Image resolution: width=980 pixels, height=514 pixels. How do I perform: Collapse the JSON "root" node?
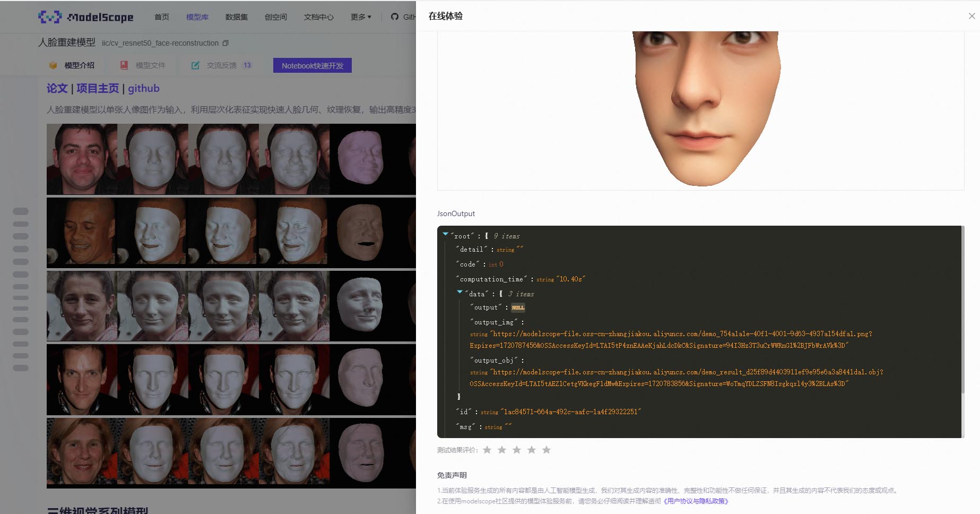(445, 234)
